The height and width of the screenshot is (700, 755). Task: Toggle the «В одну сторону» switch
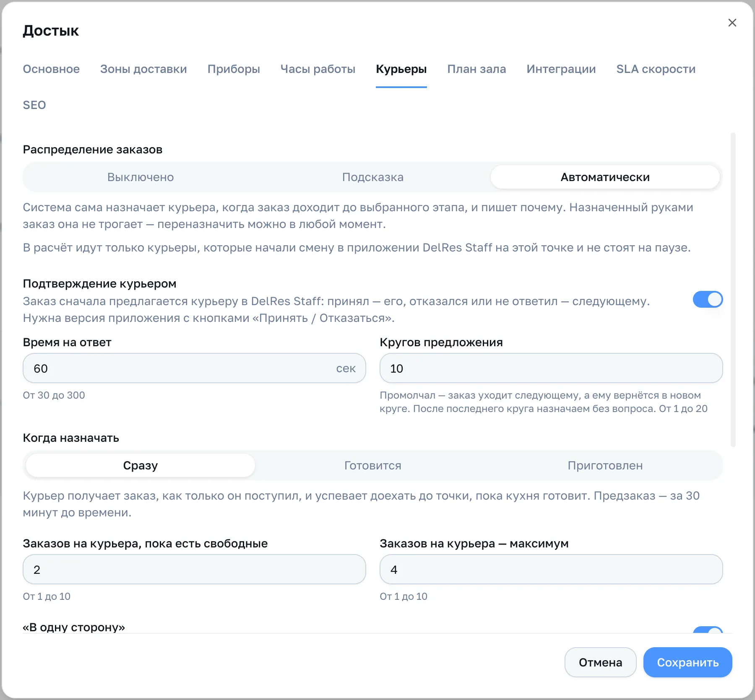click(x=708, y=630)
